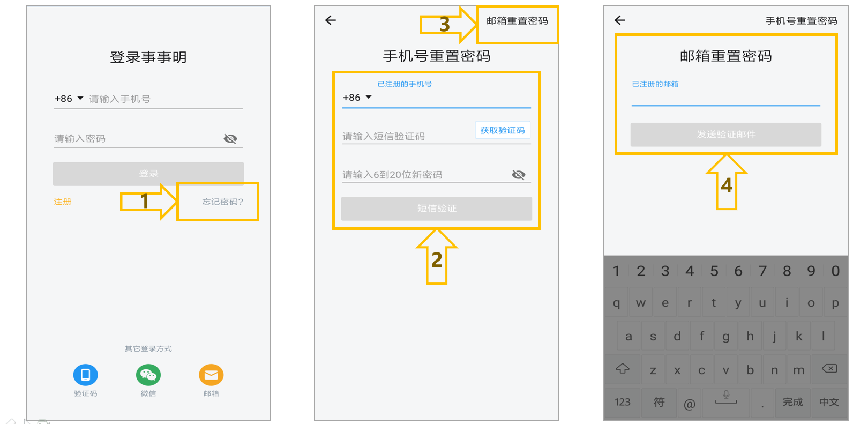Toggle login password visibility eye icon
The image size is (868, 424).
[230, 139]
